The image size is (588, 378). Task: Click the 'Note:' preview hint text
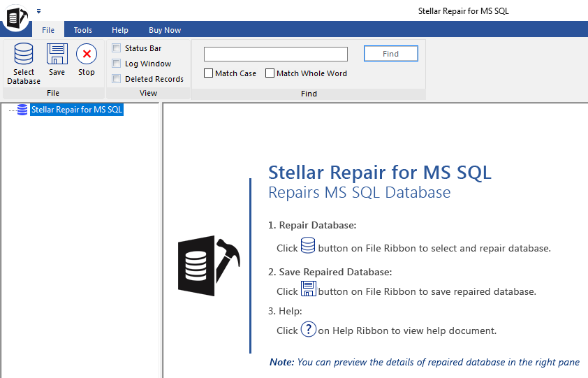click(x=425, y=362)
